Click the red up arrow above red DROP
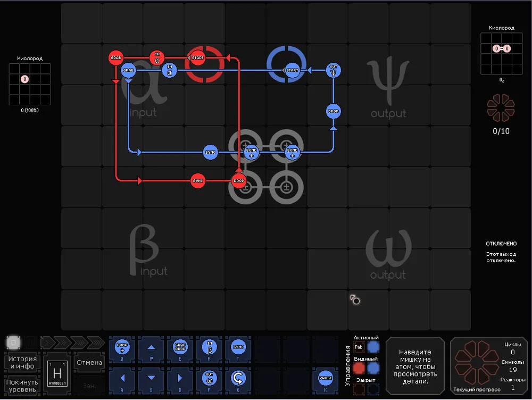Viewport: 532px width, 400px height. (x=239, y=169)
